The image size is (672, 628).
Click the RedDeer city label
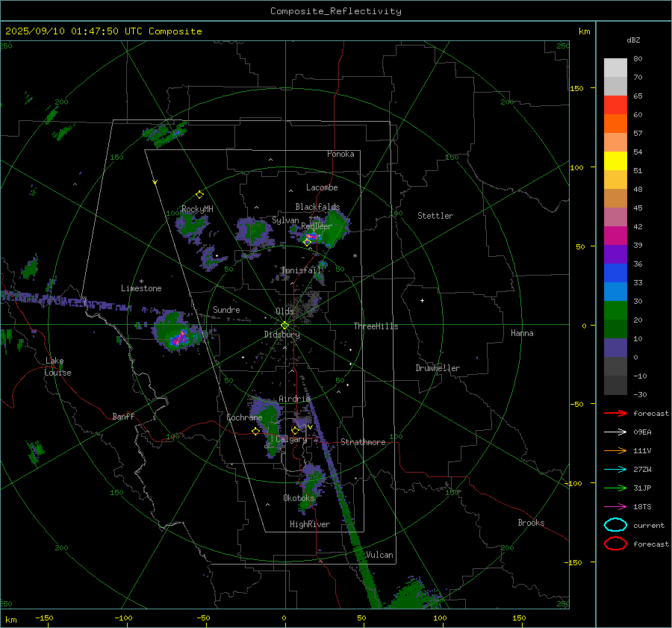317,226
